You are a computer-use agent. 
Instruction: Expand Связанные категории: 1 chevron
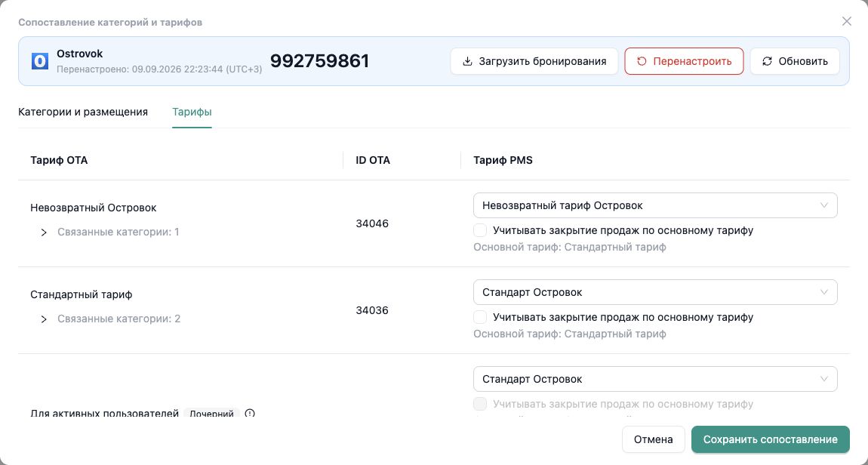tap(44, 232)
